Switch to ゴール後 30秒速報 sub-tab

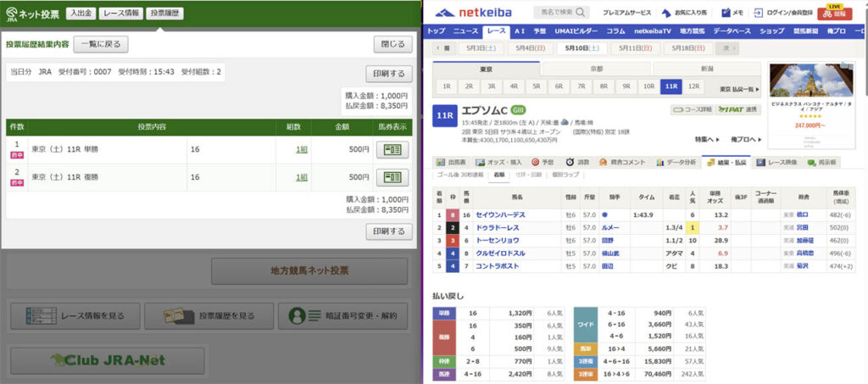[459, 175]
